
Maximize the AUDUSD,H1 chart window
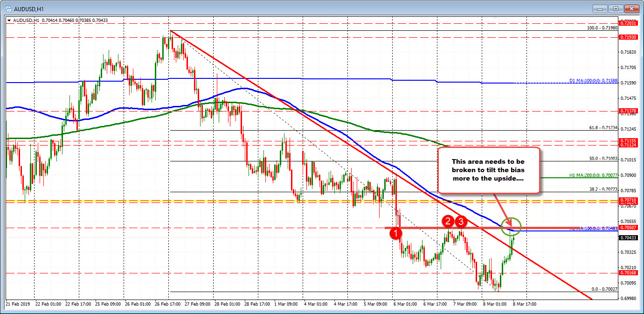pyautogui.click(x=616, y=8)
